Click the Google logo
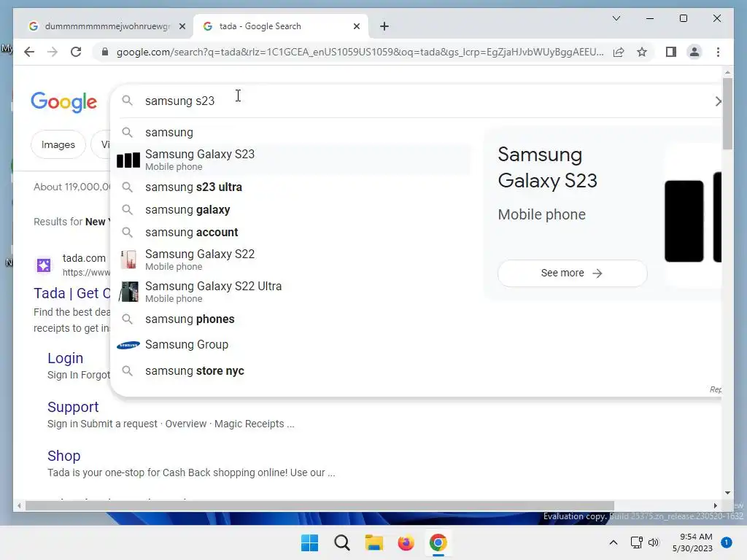This screenshot has width=747, height=560. [64, 102]
